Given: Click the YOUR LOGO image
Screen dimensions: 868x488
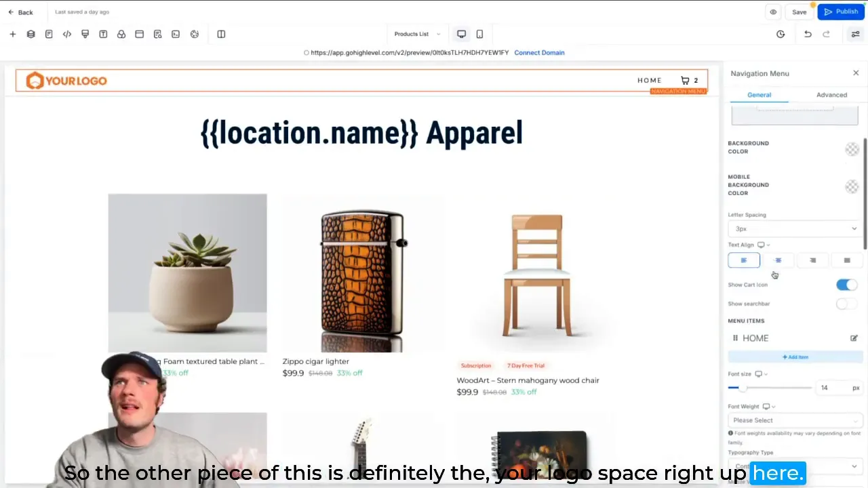Looking at the screenshot, I should 66,81.
